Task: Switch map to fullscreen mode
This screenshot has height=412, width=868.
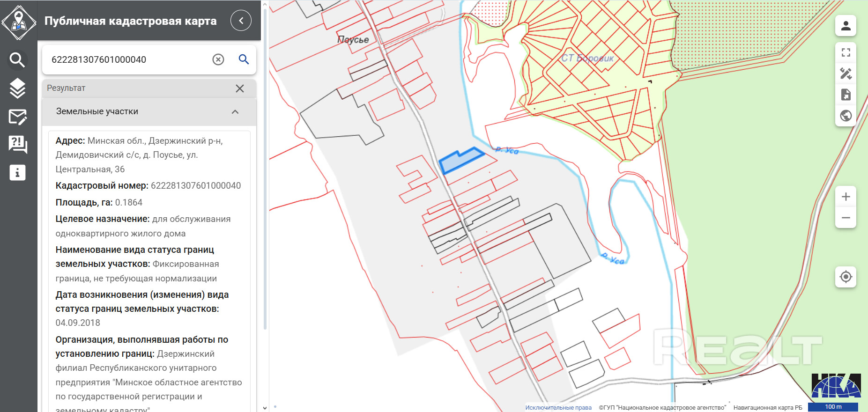Action: tap(846, 52)
